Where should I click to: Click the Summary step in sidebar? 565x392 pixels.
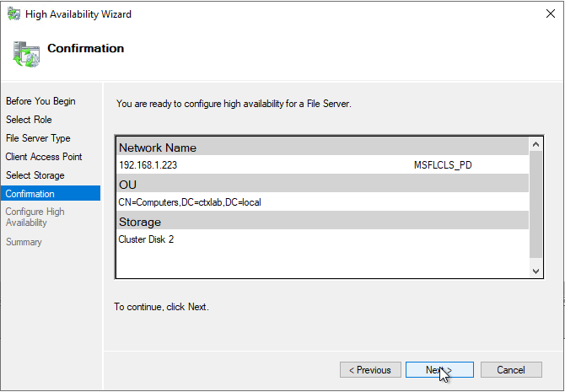tap(24, 242)
